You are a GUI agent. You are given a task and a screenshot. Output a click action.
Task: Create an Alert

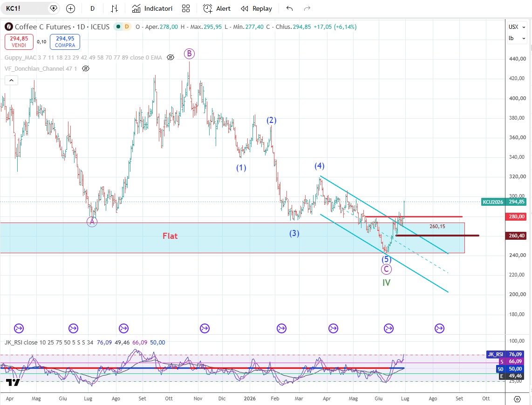217,8
